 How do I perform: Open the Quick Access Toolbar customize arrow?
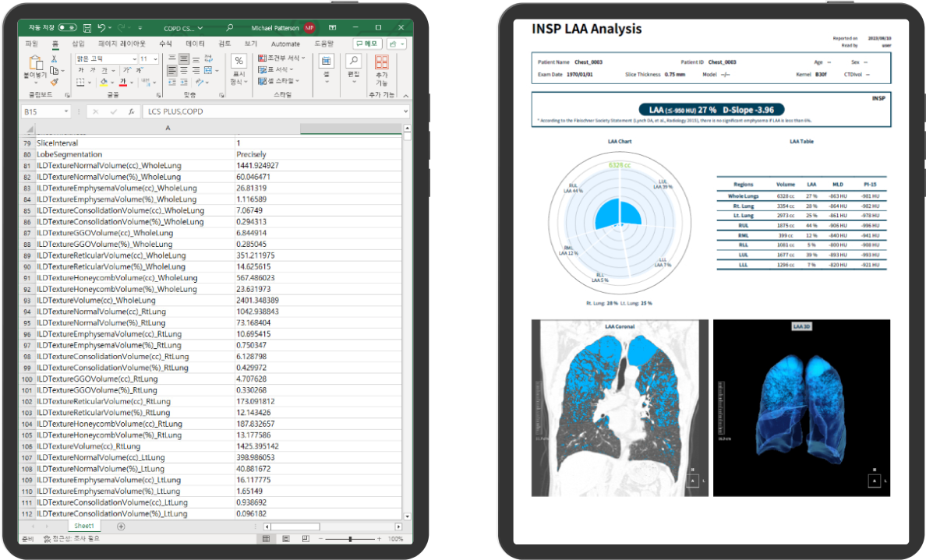(x=140, y=28)
